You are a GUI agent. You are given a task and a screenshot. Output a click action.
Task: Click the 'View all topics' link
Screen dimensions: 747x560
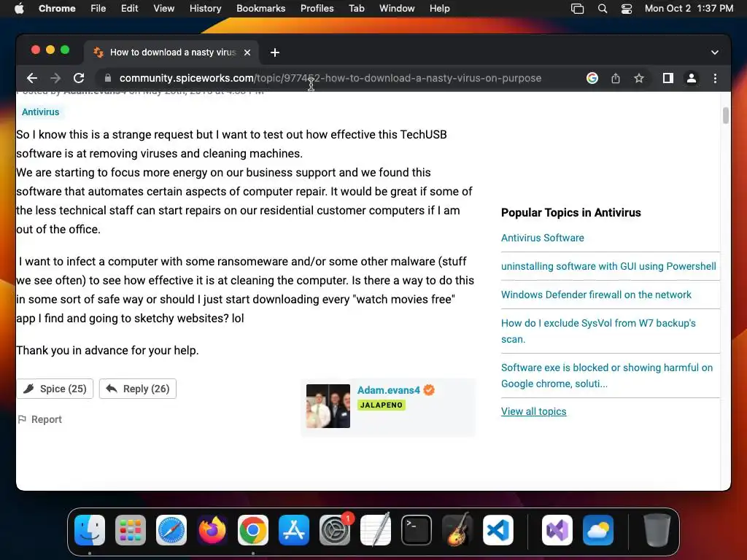(533, 411)
